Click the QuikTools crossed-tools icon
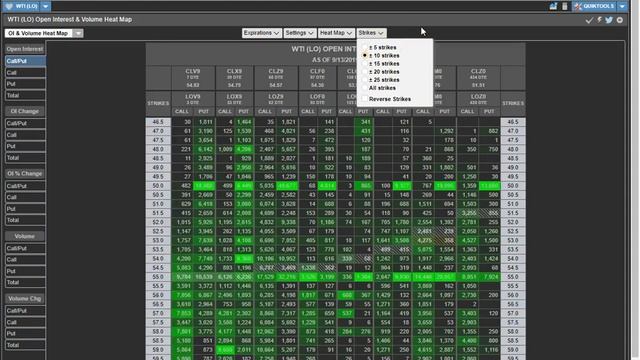 click(x=578, y=6)
